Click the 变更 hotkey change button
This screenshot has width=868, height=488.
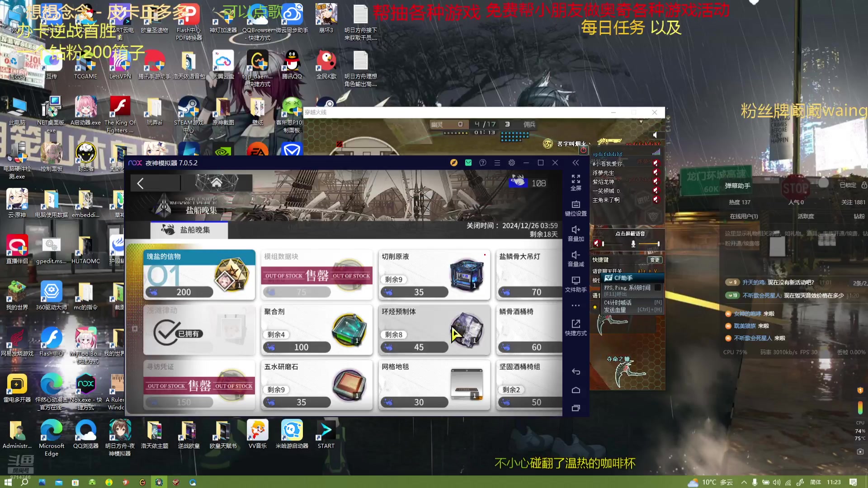[x=655, y=260]
